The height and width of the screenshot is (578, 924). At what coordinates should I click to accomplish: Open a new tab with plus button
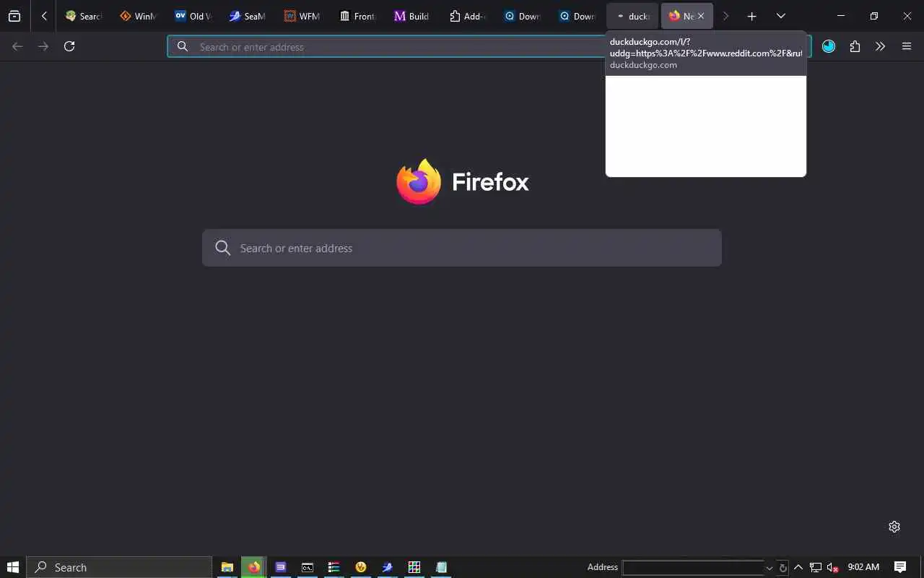tap(751, 16)
